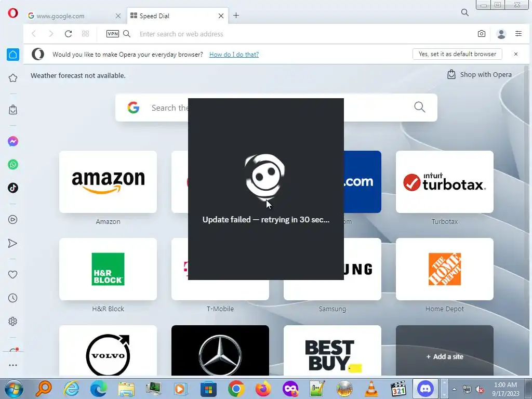Open the sidebar three-dots setup menu
Viewport: 532px width, 399px height.
13,365
